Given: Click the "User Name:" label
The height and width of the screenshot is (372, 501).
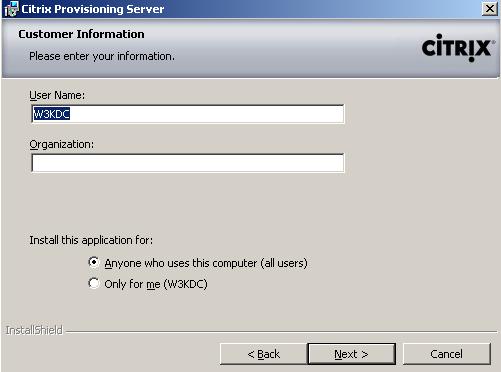Looking at the screenshot, I should [x=57, y=95].
